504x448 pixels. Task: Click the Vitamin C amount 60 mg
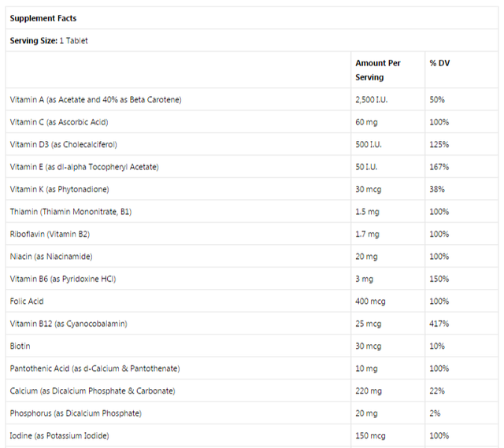[x=367, y=122]
